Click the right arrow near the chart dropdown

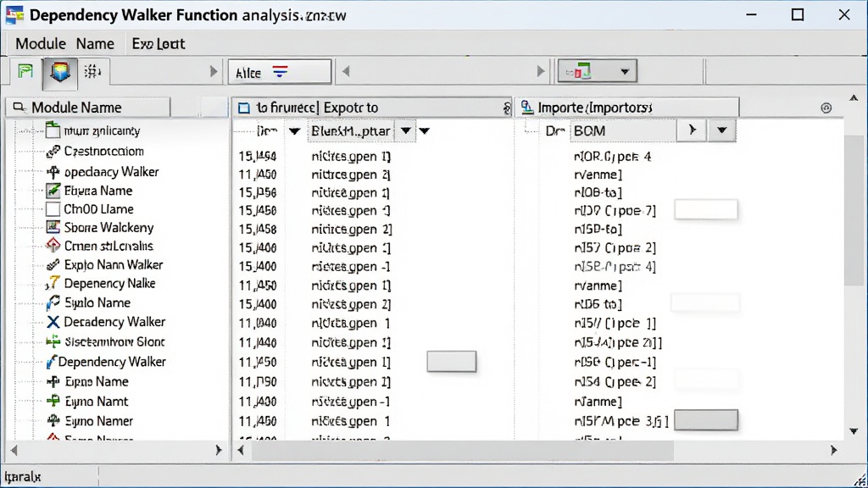[541, 71]
